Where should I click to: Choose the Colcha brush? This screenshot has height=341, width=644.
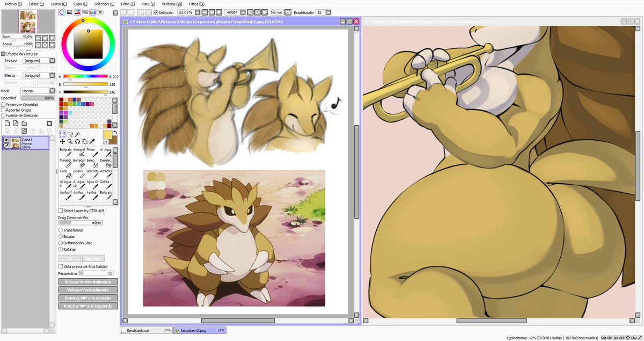pyautogui.click(x=106, y=184)
